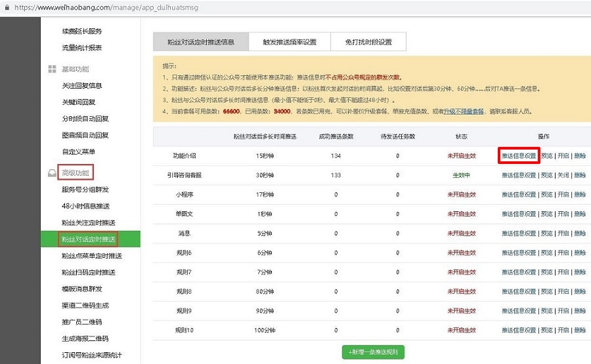Click 删除 for 单图文 row
This screenshot has width=591, height=364.
580,214
